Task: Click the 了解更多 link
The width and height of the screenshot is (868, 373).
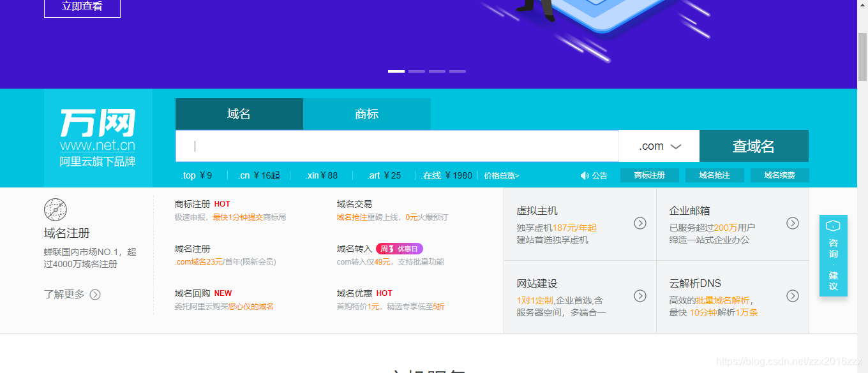Action: [x=64, y=295]
